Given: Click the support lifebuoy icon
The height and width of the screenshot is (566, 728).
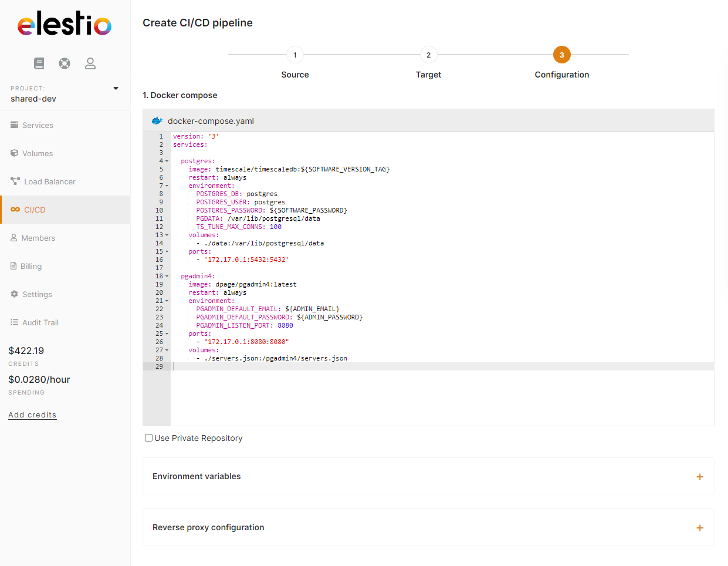Looking at the screenshot, I should 65,63.
